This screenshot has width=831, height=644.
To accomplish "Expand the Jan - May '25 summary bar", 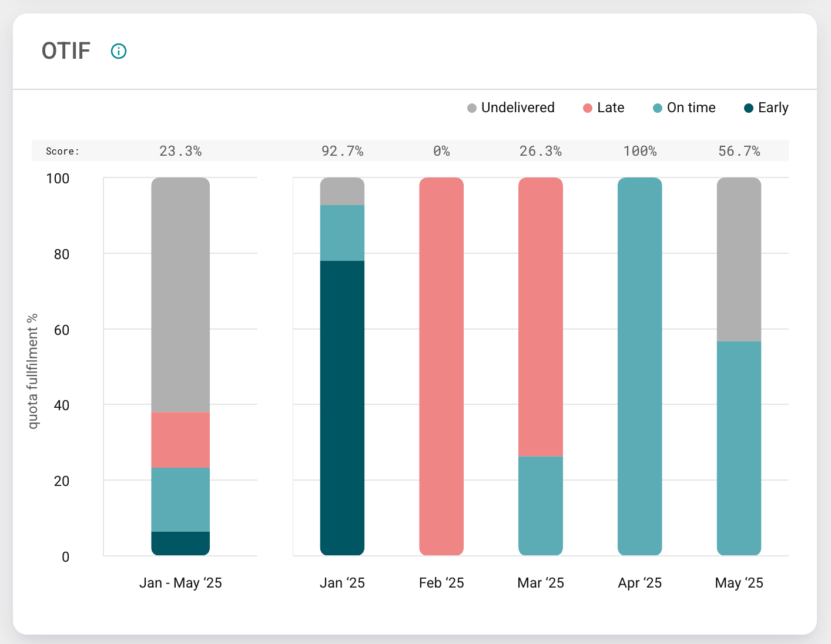I will [x=180, y=364].
